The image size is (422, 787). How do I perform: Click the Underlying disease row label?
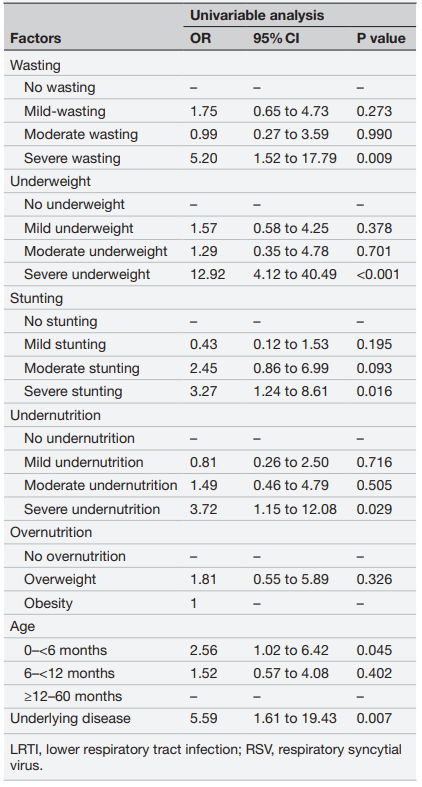coord(70,719)
